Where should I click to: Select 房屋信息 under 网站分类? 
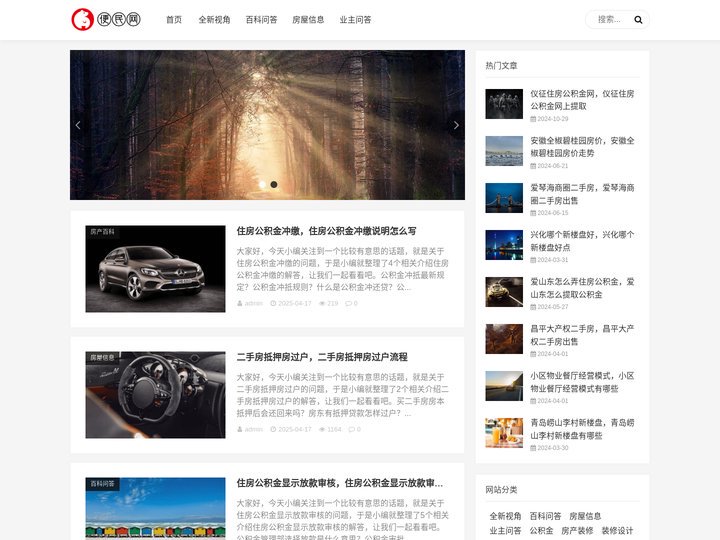coord(585,516)
